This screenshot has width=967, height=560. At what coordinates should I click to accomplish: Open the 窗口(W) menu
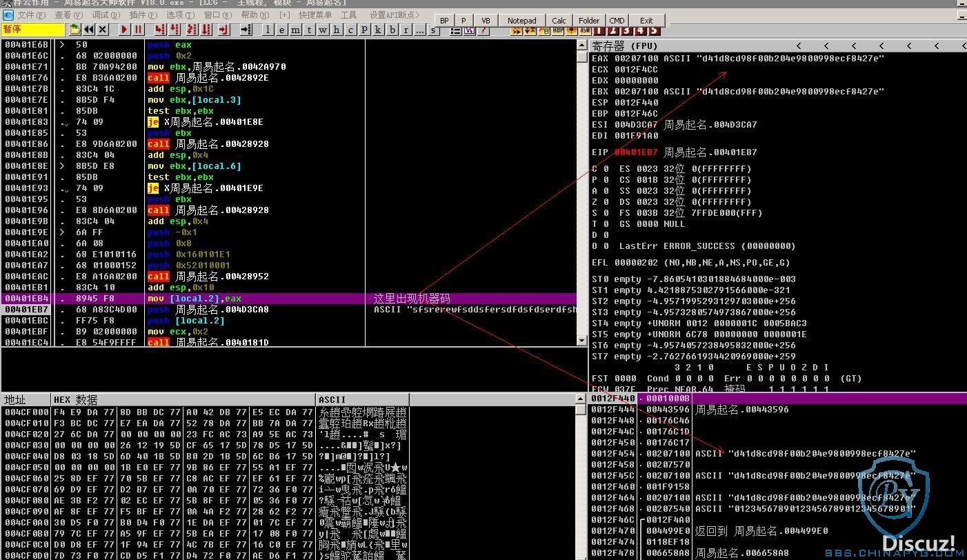click(x=218, y=14)
